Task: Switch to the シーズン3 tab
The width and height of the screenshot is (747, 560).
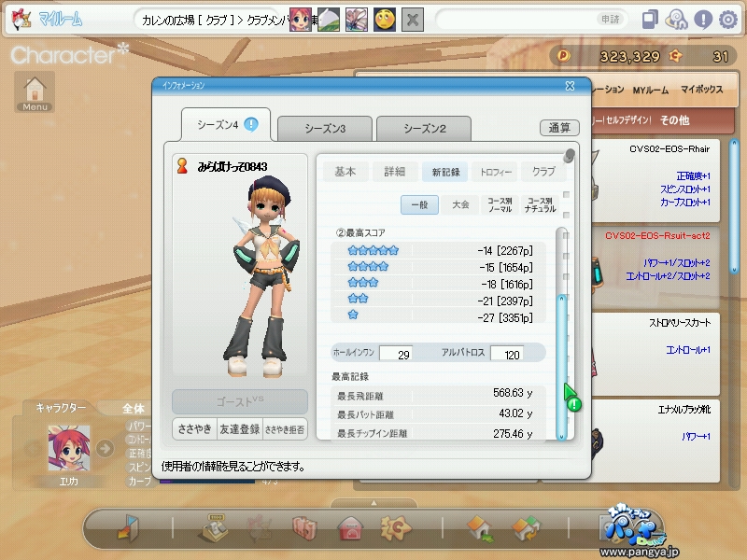Action: click(325, 129)
